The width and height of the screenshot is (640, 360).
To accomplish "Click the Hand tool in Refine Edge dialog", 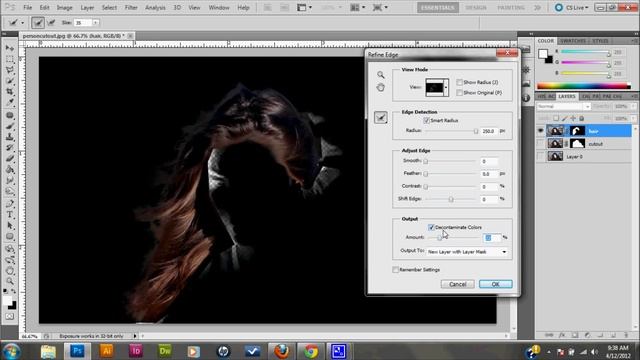I will click(380, 87).
